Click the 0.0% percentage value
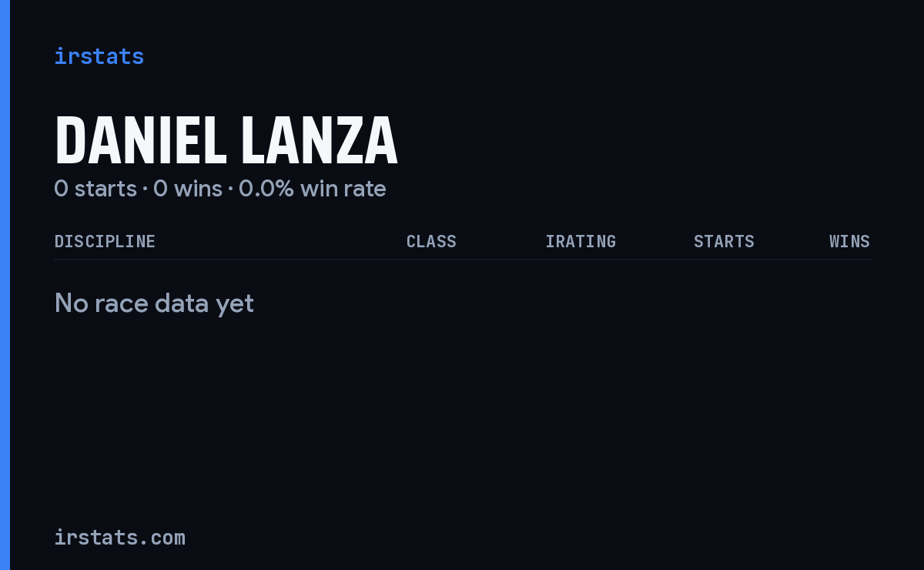 click(266, 189)
